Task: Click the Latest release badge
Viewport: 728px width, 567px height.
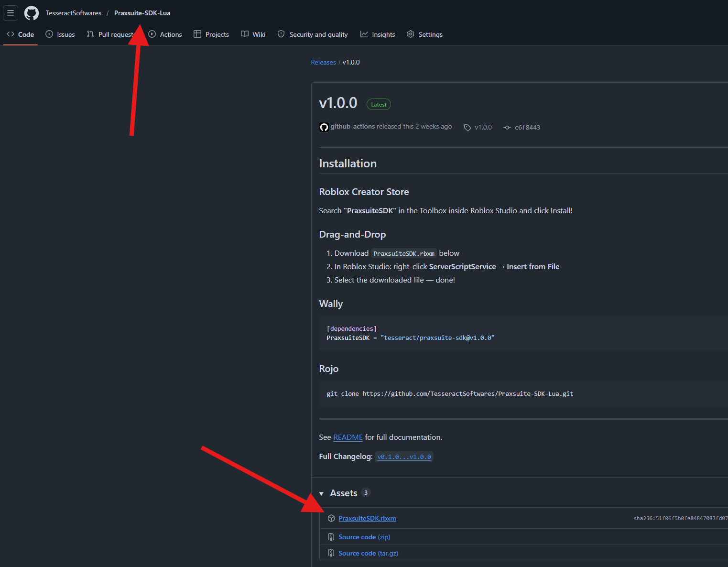Action: click(379, 104)
